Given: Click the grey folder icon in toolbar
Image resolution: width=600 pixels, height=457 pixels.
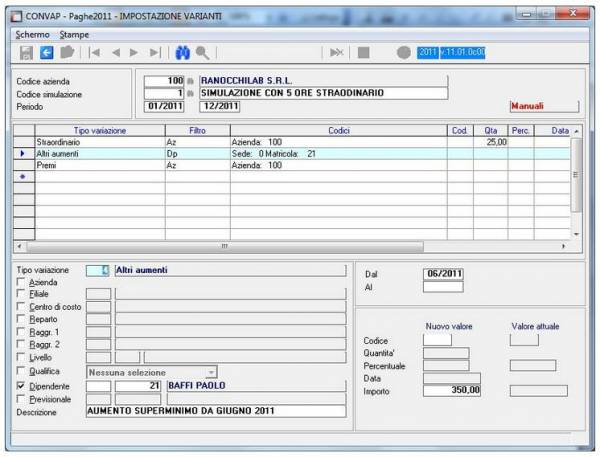Looking at the screenshot, I should click(x=67, y=52).
